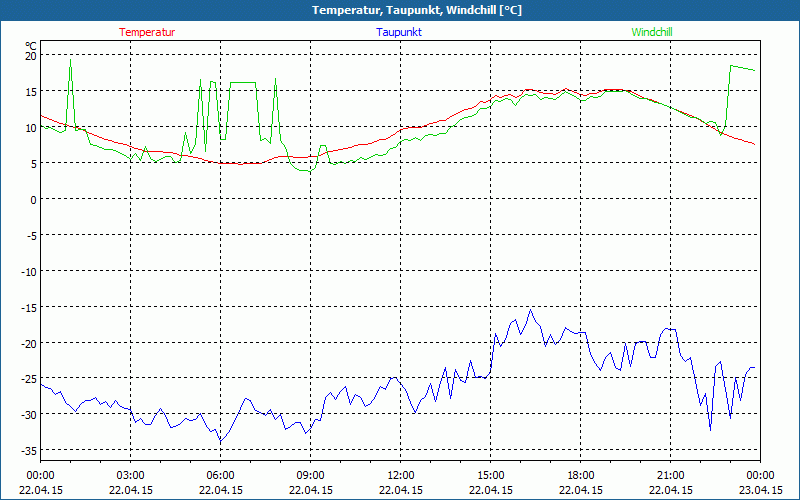This screenshot has height=500, width=800.
Task: Click the 03:00 time axis label
Action: coord(131,476)
